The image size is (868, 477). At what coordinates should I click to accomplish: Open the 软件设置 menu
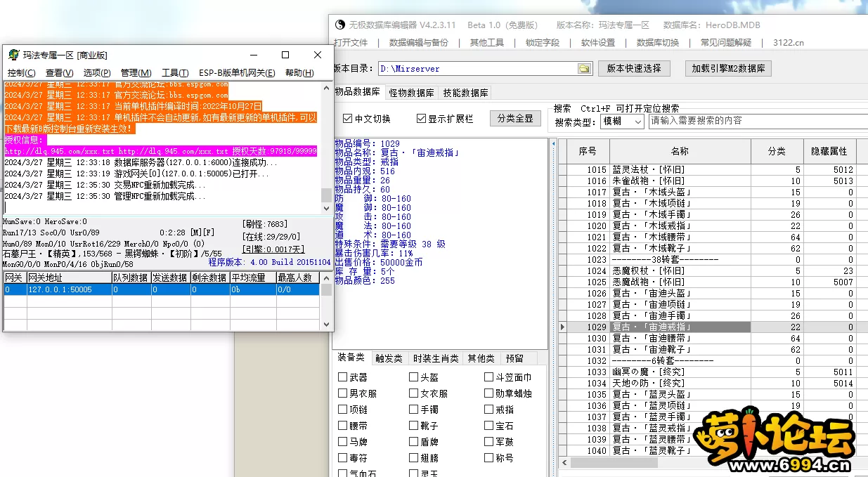pyautogui.click(x=598, y=43)
